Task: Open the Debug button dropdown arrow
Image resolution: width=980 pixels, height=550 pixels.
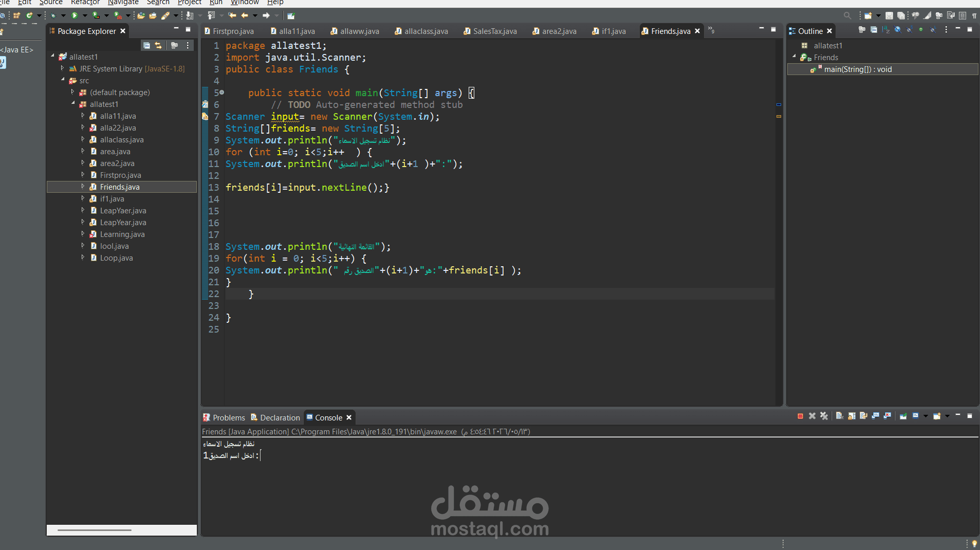Action: pyautogui.click(x=63, y=15)
